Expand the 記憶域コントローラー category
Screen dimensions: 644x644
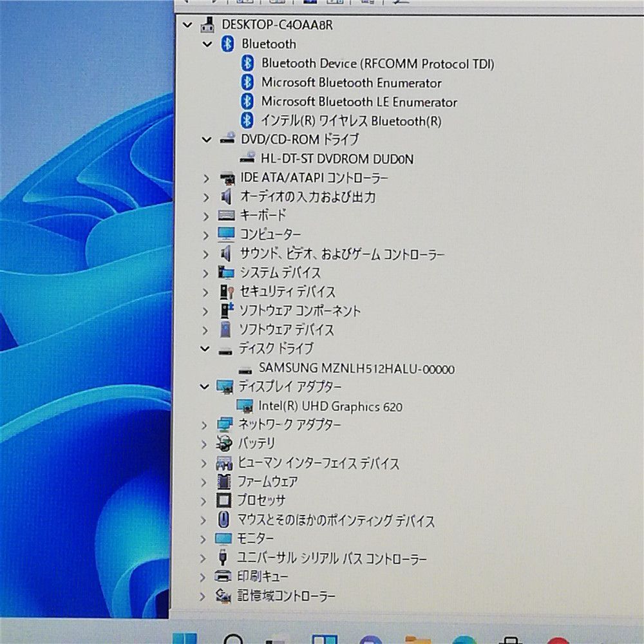coord(202,597)
